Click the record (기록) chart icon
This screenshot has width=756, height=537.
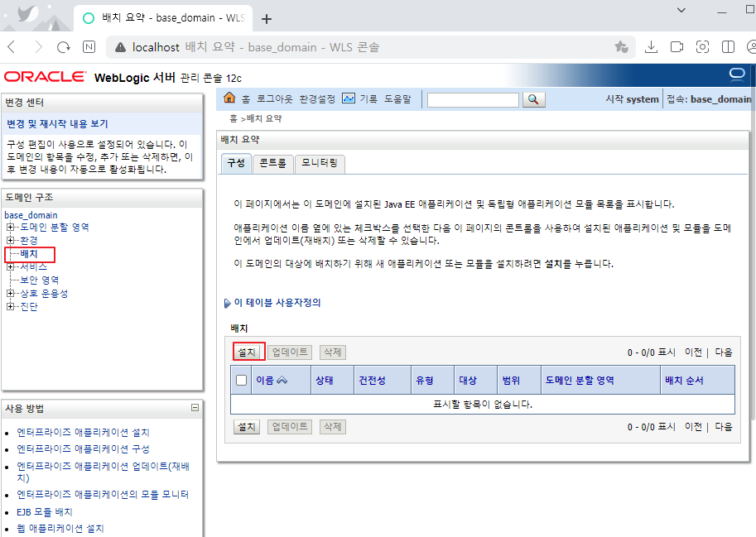348,98
